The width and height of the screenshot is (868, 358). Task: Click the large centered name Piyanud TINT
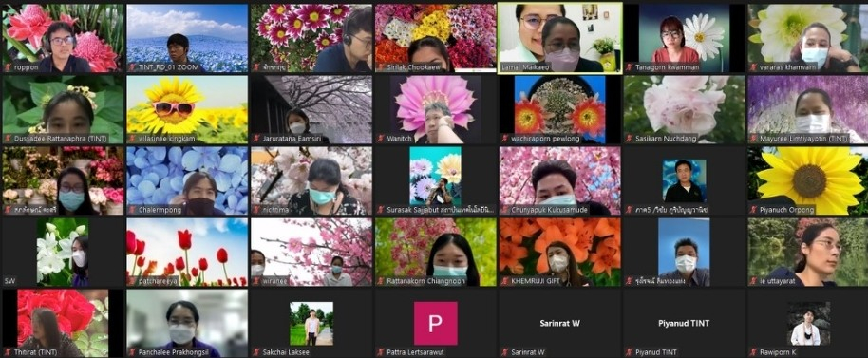pyautogui.click(x=684, y=323)
